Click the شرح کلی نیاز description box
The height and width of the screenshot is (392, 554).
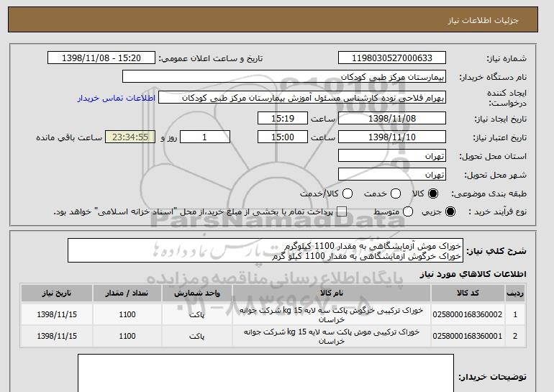(265, 250)
